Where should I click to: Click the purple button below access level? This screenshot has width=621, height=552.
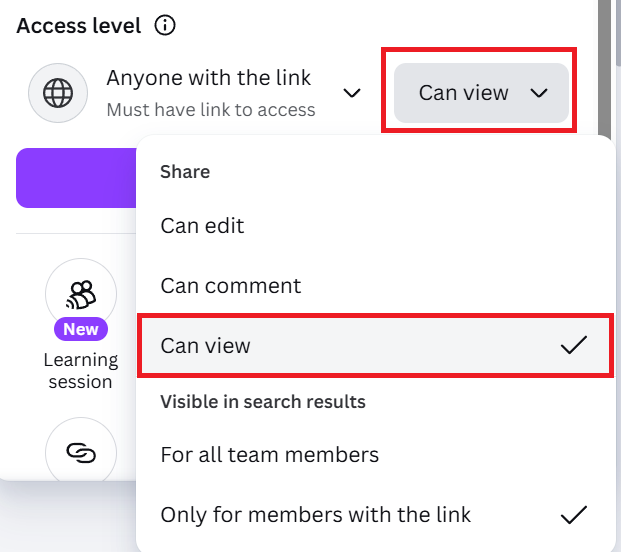(76, 178)
